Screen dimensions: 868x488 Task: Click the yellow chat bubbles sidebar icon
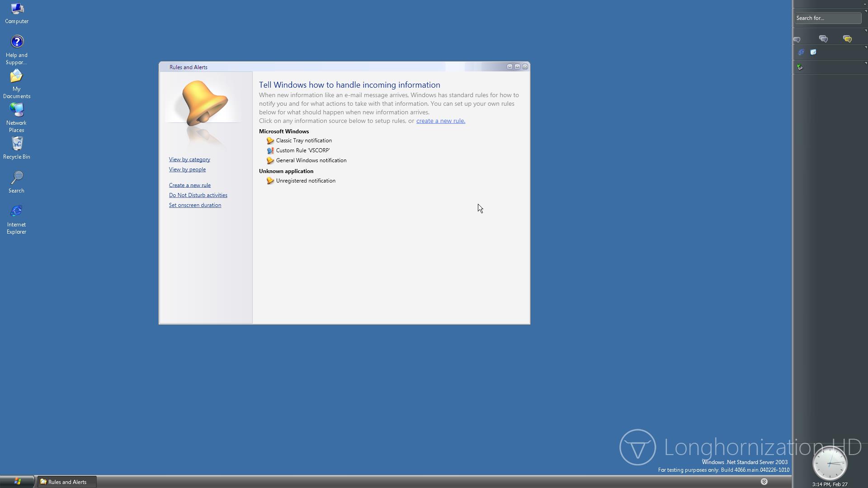[x=847, y=39]
